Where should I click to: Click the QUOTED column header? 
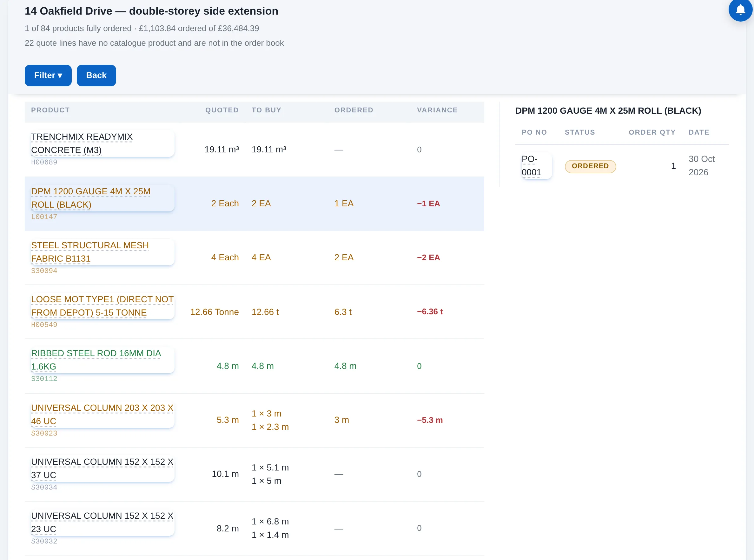(222, 110)
